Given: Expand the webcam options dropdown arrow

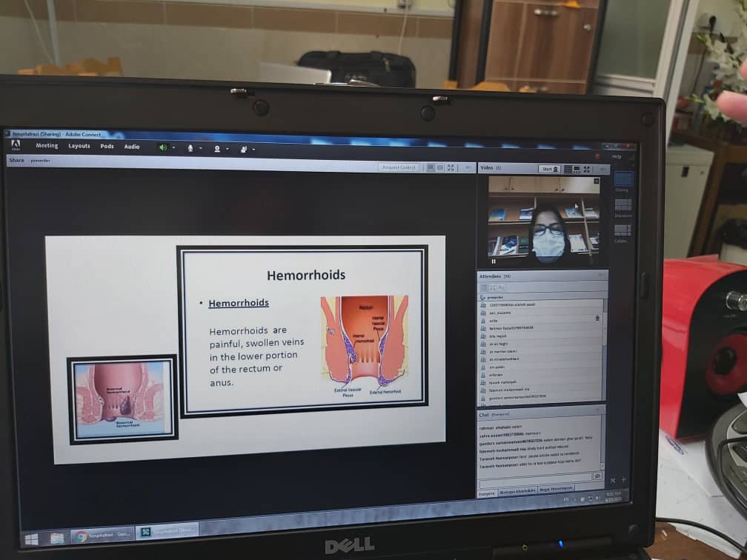Looking at the screenshot, I should (228, 149).
